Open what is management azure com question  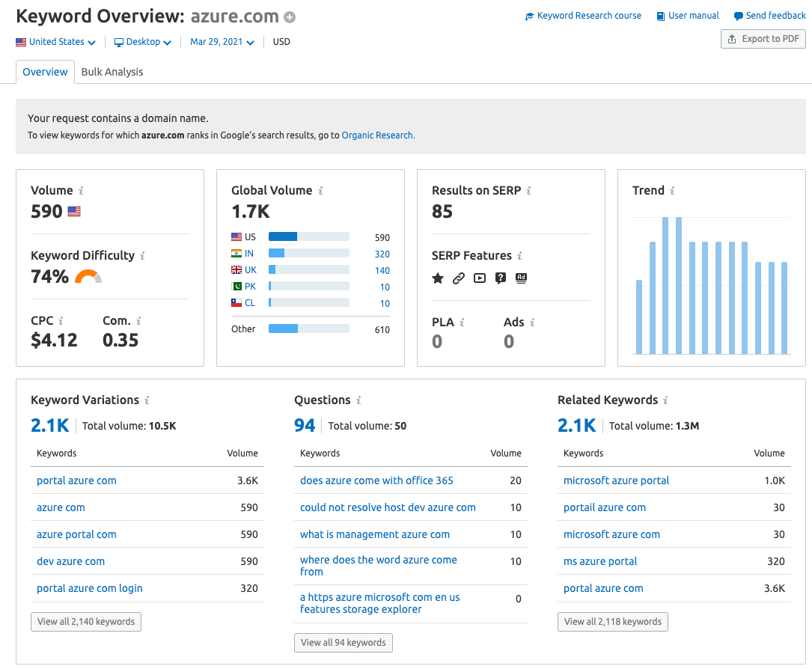[374, 535]
